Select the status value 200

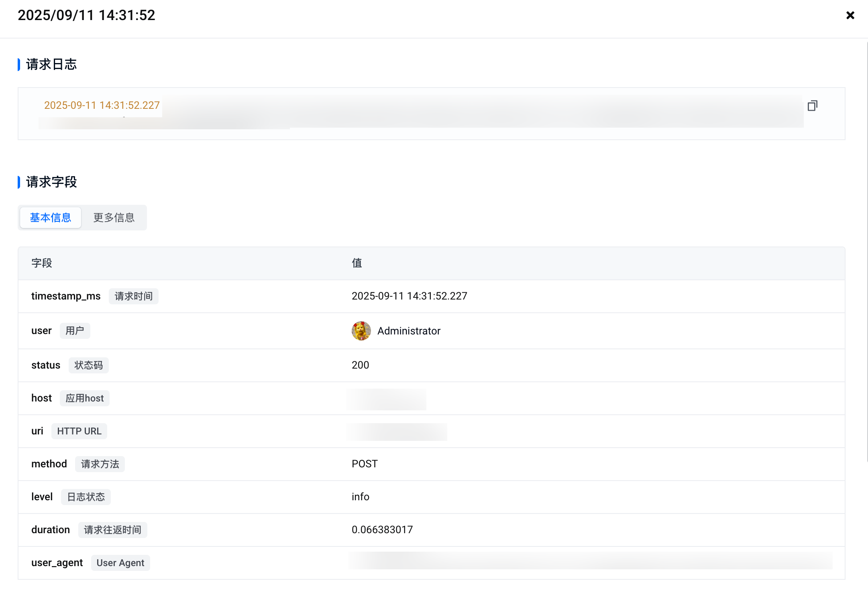360,365
